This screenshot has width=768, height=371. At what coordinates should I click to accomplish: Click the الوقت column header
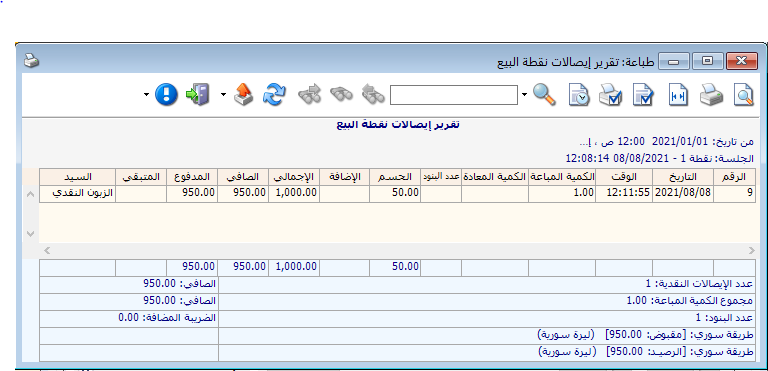click(624, 177)
